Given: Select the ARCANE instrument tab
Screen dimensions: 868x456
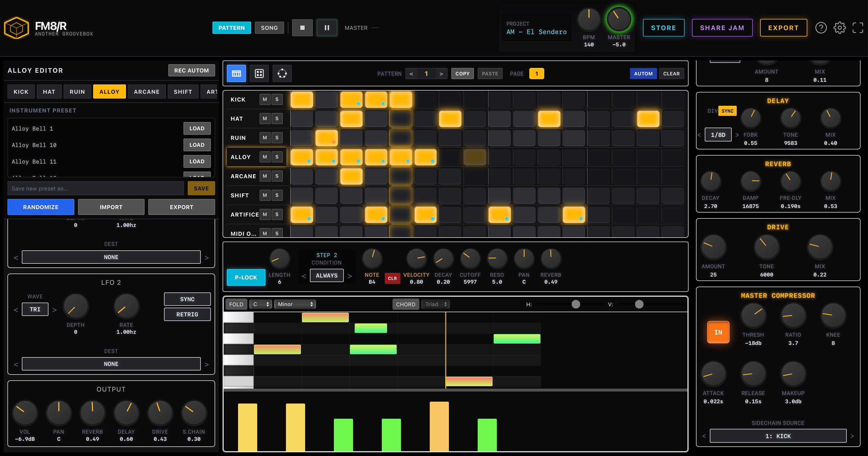Looking at the screenshot, I should (147, 92).
